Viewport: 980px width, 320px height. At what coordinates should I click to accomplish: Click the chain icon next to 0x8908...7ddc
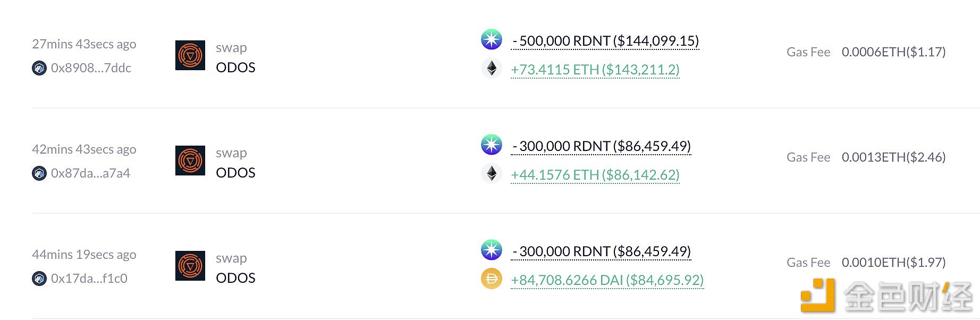click(x=39, y=68)
